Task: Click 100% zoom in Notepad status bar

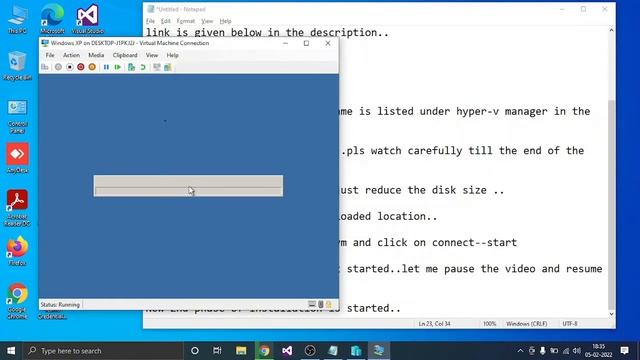Action: 489,324
